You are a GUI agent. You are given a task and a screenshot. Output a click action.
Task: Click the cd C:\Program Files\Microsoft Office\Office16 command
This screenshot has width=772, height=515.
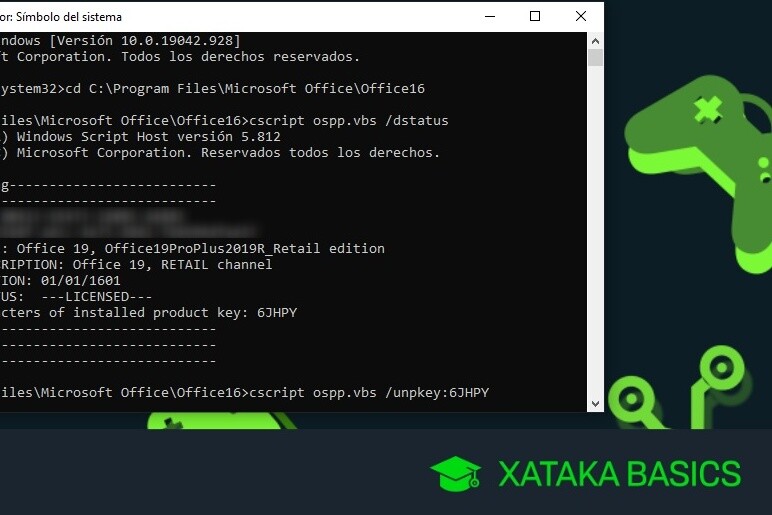coord(245,89)
